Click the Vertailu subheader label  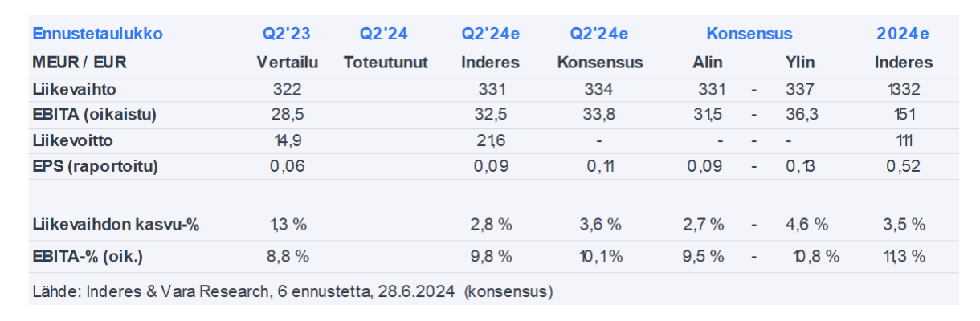(x=286, y=62)
